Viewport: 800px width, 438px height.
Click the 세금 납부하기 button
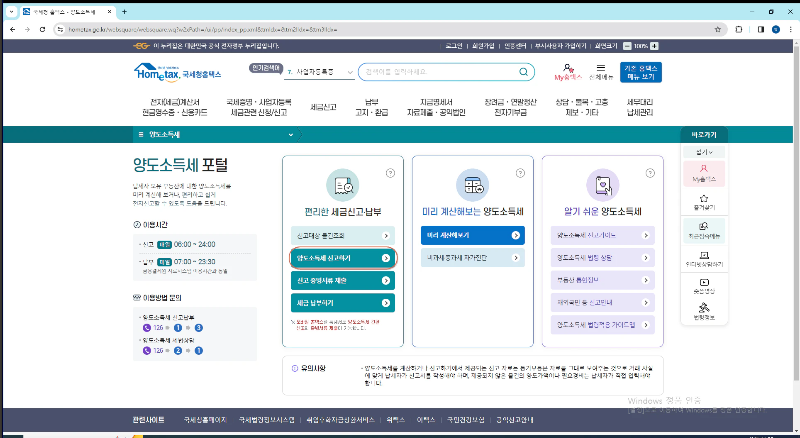[x=343, y=303]
